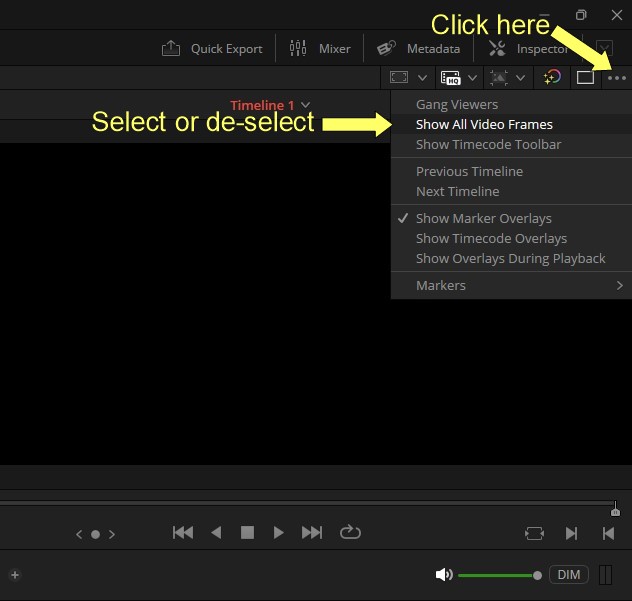The image size is (632, 601).
Task: Open the Inspector panel
Action: pos(528,49)
